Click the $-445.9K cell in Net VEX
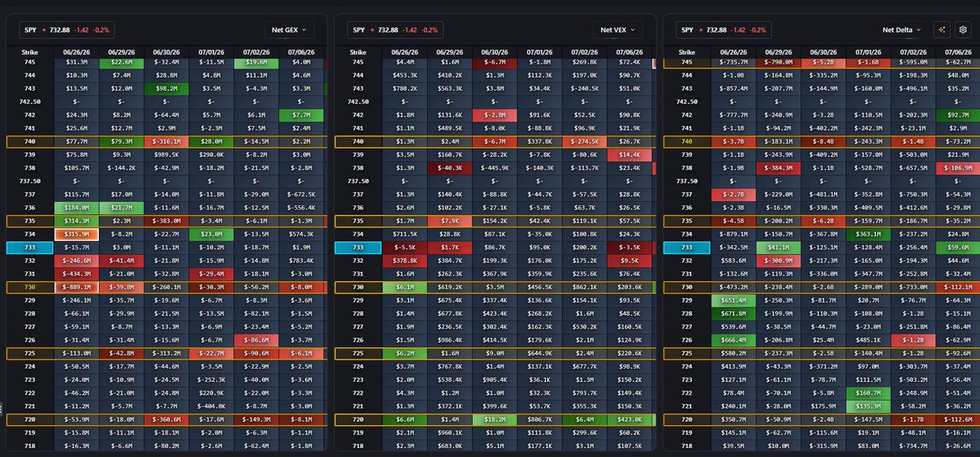The image size is (980, 457). click(x=493, y=168)
